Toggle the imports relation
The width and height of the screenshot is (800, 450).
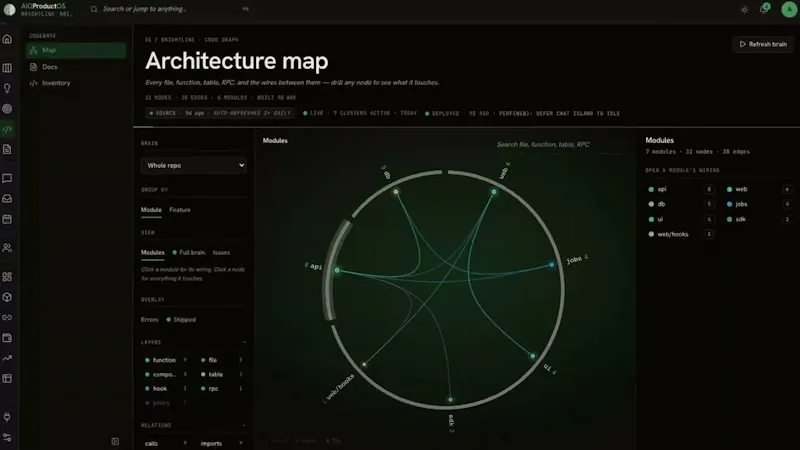tap(211, 443)
